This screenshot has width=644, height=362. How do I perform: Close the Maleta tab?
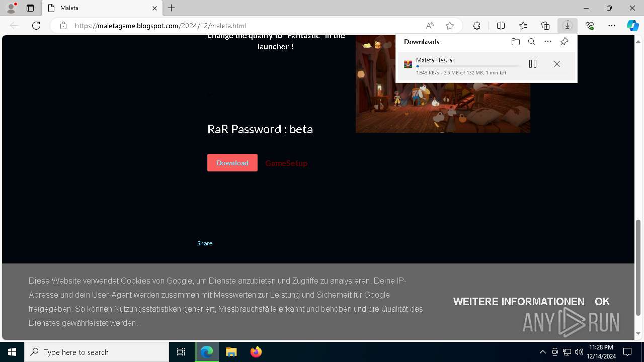pyautogui.click(x=154, y=8)
